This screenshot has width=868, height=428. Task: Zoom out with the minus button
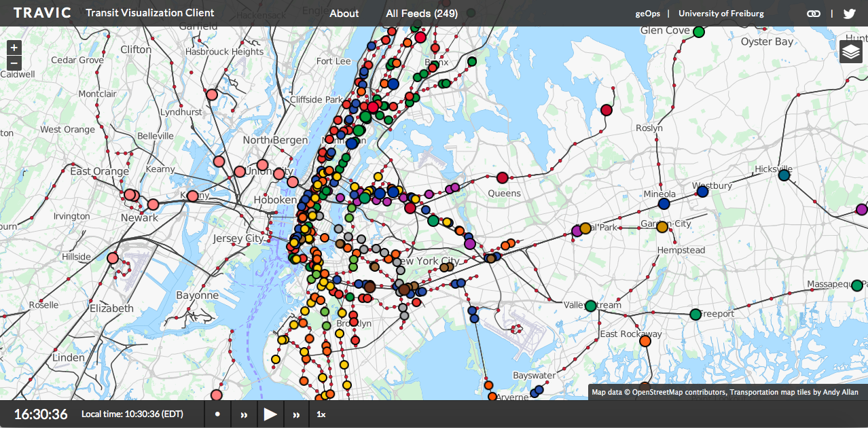(15, 63)
